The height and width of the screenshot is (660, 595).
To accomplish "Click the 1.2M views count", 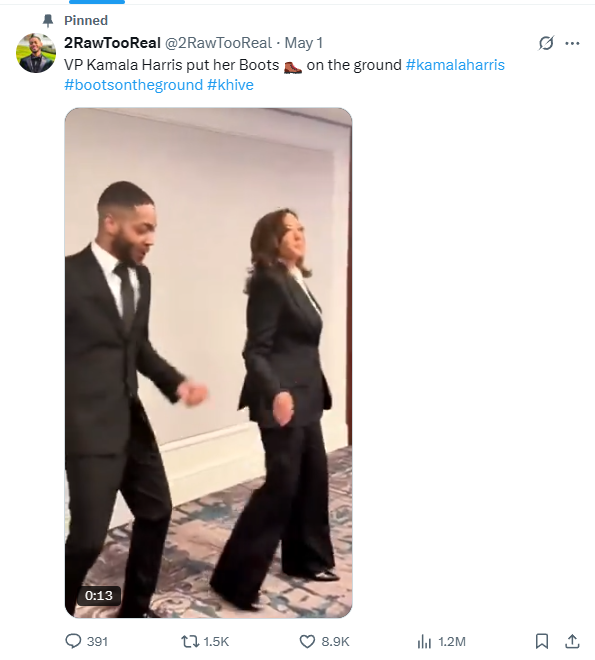I will pos(452,641).
